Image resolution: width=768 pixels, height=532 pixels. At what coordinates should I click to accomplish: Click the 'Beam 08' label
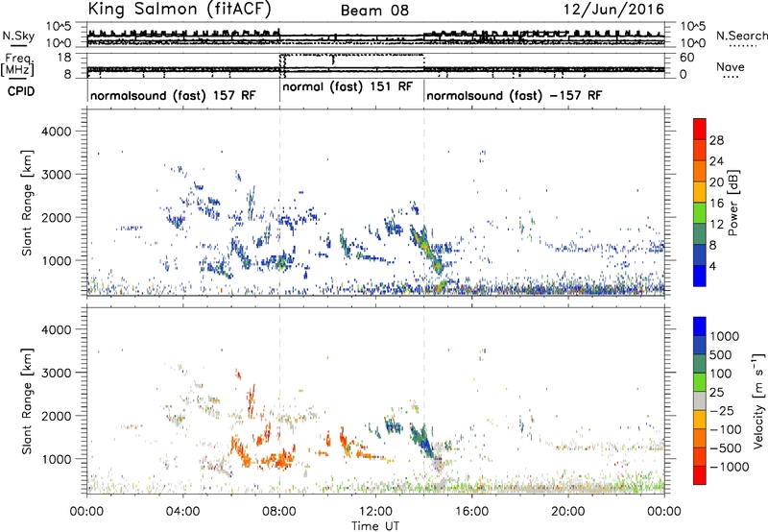[374, 11]
